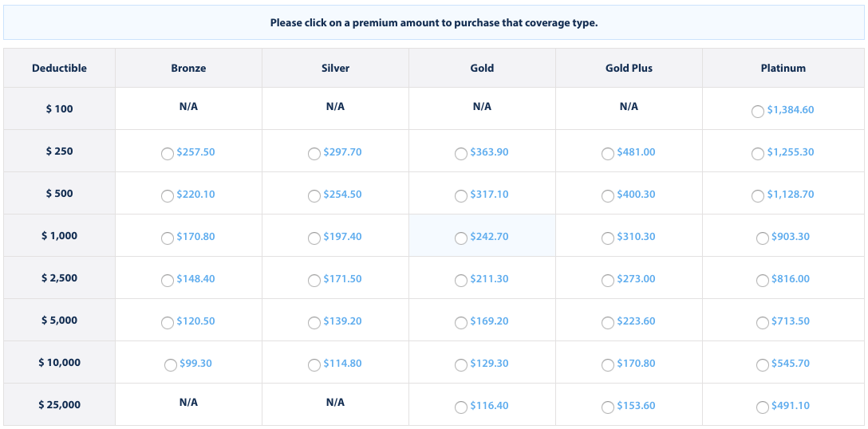868x429 pixels.
Task: Select Gold Plus $273.00 radio button
Action: pos(607,281)
